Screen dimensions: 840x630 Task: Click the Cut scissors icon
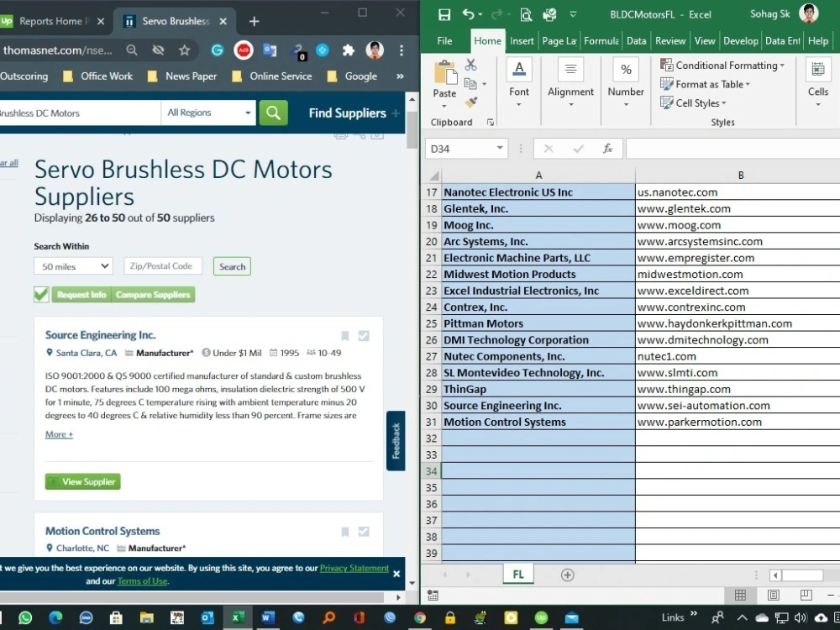click(x=470, y=65)
